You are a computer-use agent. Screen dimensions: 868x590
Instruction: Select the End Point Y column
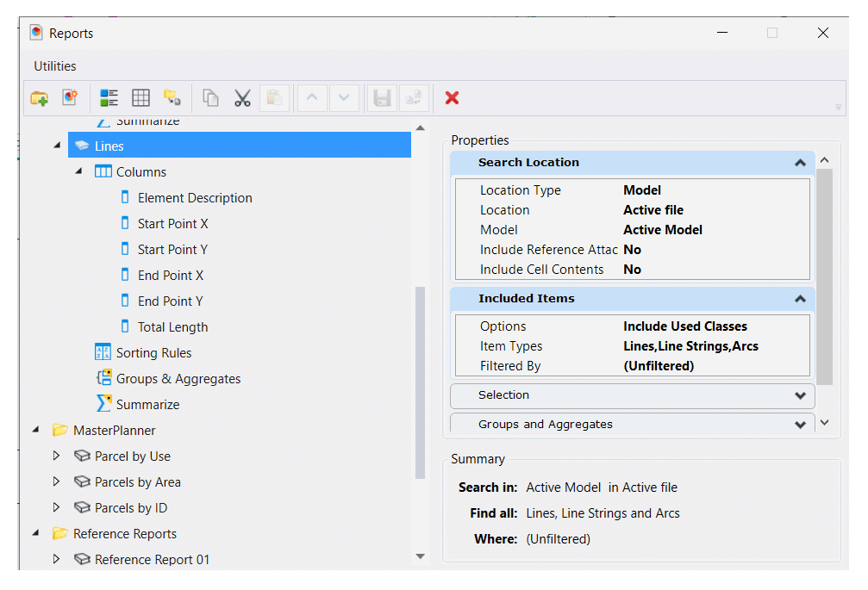click(171, 301)
